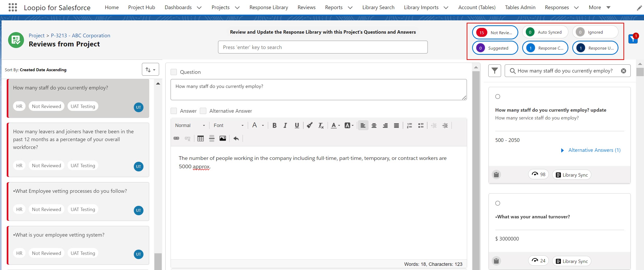Select radio for 'annual turnover' library entry
The width and height of the screenshot is (644, 270).
pos(498,203)
